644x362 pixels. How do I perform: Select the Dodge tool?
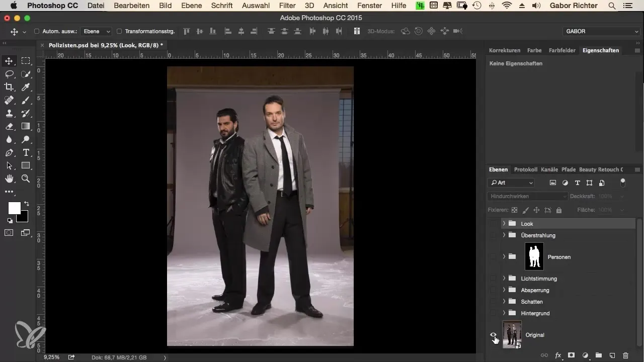coord(26,140)
